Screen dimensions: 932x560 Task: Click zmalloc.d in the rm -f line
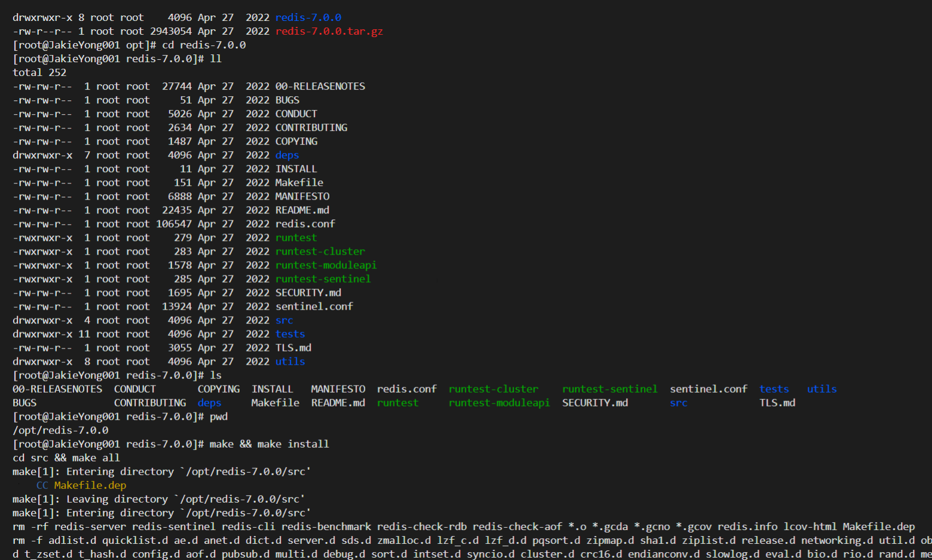point(404,540)
